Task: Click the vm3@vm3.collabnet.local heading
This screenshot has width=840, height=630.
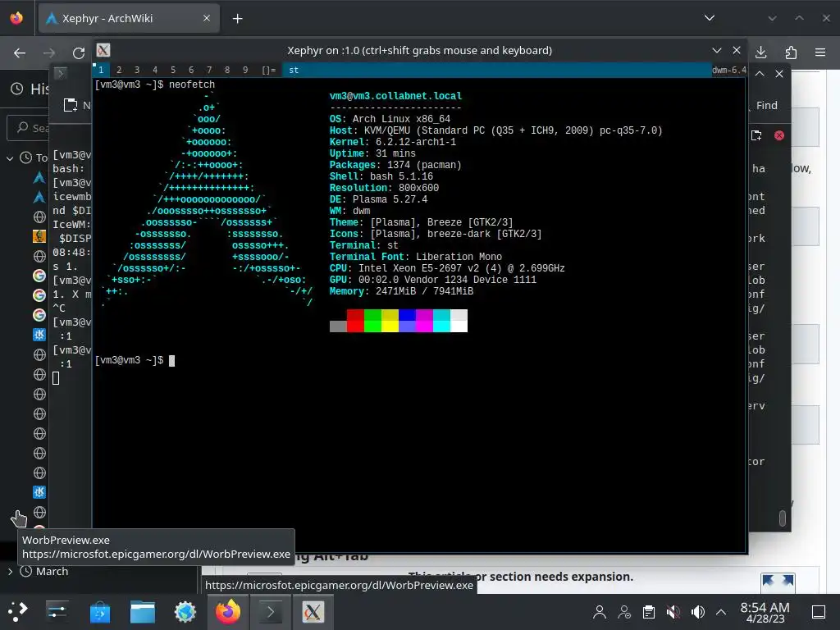Action: pyautogui.click(x=395, y=96)
